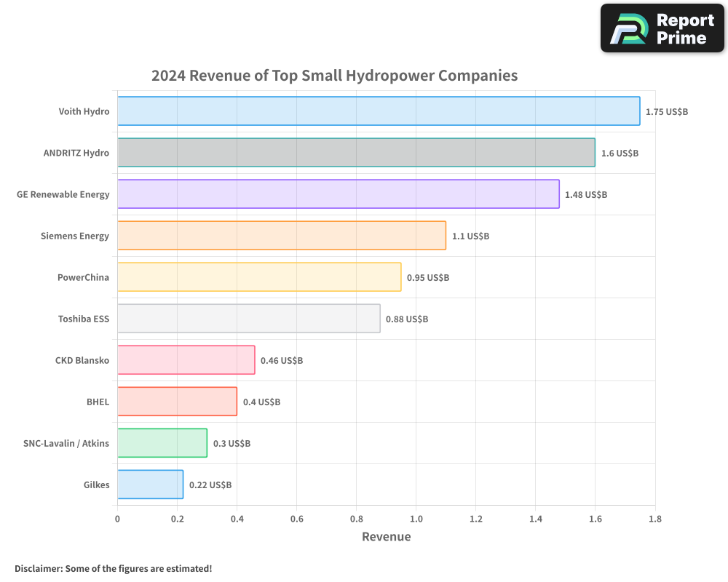Viewport: 728px width, 582px height.
Task: Toggle the BHEL series label
Action: tap(98, 402)
